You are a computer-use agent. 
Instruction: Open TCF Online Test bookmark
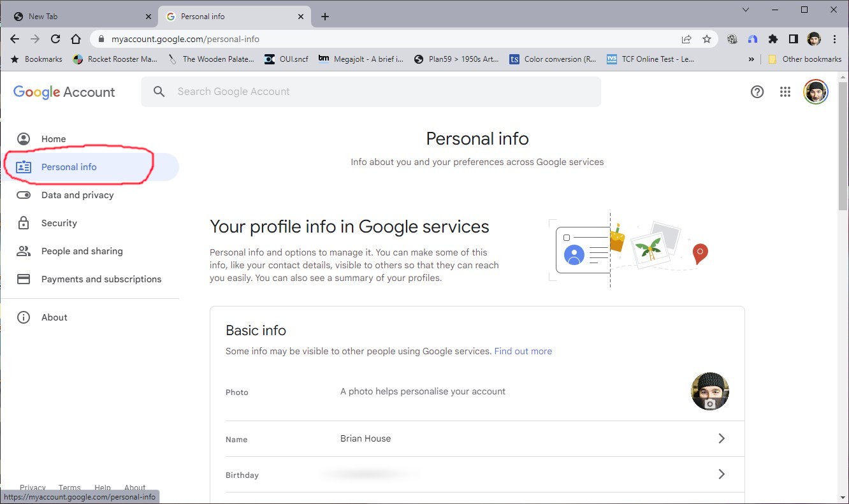(x=650, y=59)
